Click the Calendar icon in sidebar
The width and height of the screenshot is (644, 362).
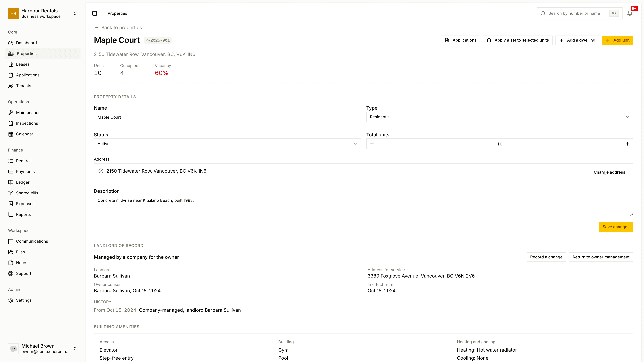click(11, 134)
